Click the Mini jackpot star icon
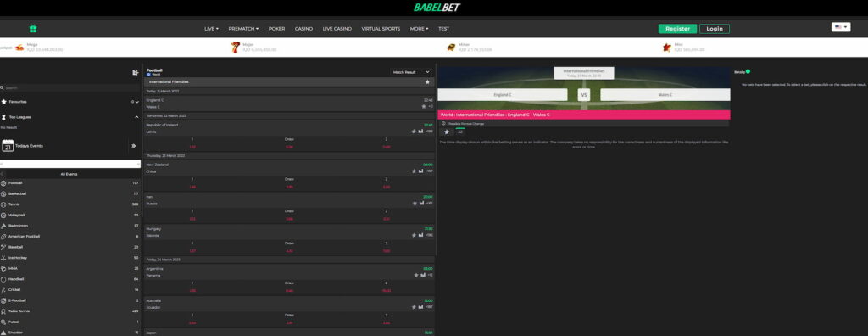The height and width of the screenshot is (336, 868). (667, 48)
